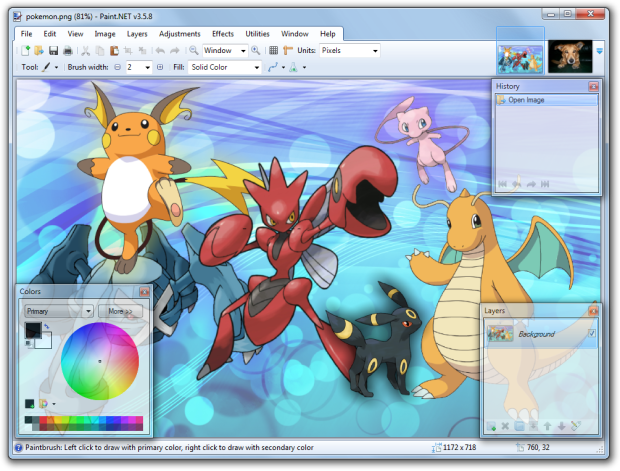Toggle the pixel grid icon
620x471 pixels.
pyautogui.click(x=273, y=50)
